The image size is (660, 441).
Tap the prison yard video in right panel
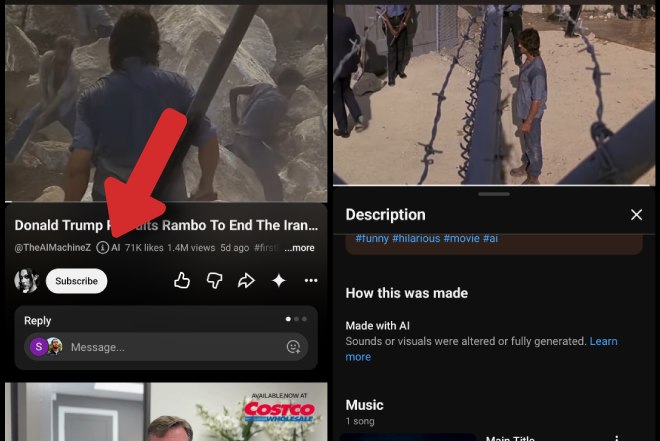[x=494, y=95]
